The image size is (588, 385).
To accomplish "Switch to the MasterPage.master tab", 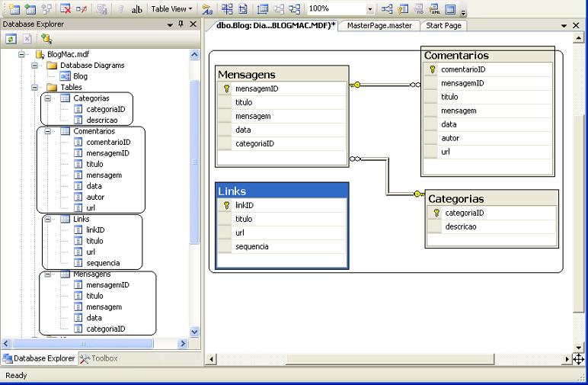I will tap(379, 25).
